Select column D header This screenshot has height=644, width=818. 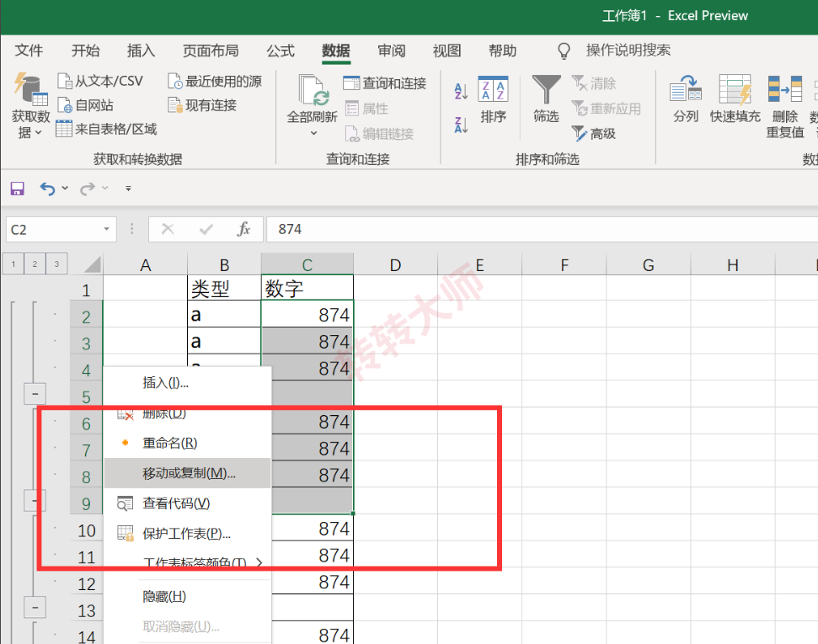click(395, 265)
